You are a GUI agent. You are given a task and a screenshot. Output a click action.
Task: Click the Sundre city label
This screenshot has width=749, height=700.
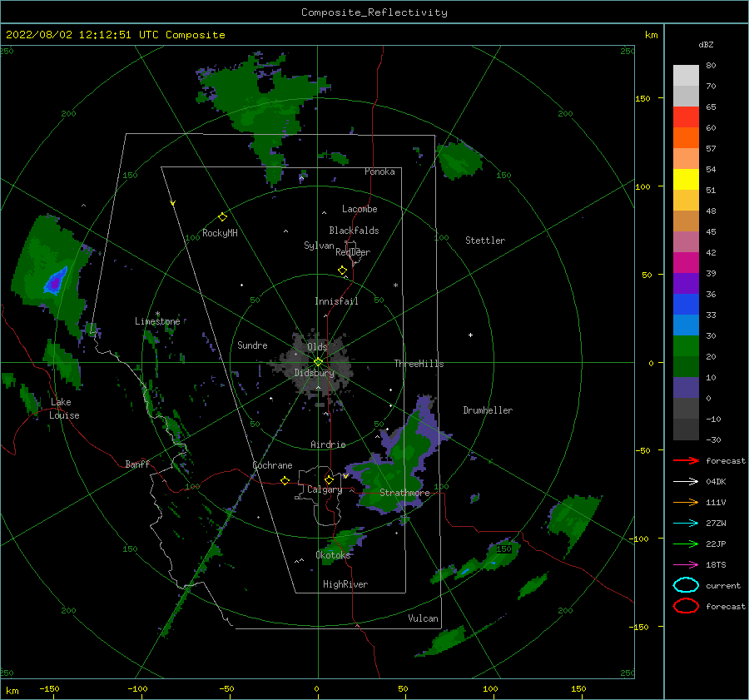tap(252, 345)
